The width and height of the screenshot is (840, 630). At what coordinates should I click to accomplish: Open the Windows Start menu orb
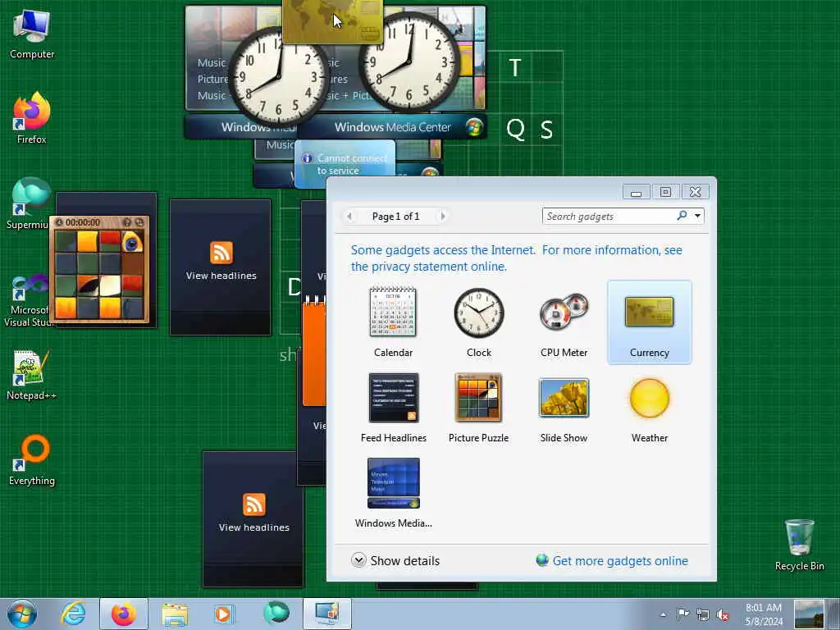pyautogui.click(x=22, y=614)
